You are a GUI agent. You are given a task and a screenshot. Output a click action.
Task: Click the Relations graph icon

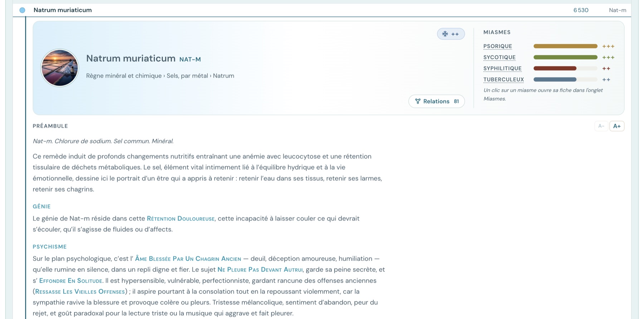tap(418, 101)
